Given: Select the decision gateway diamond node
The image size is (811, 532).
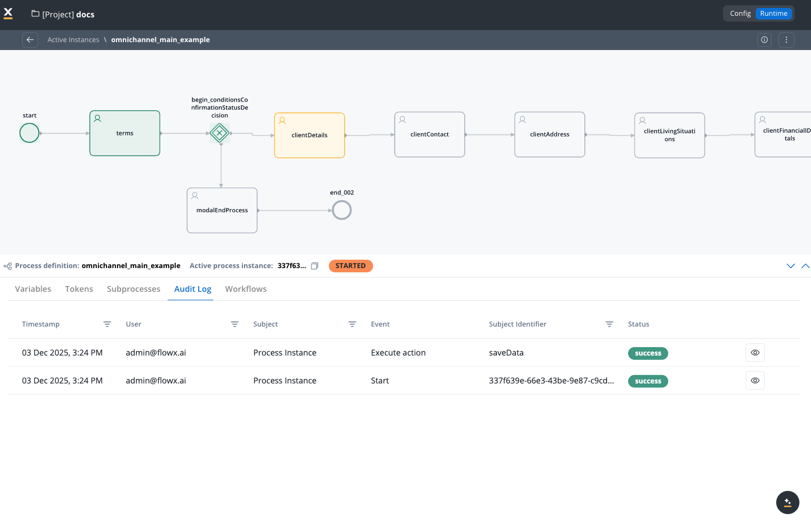Looking at the screenshot, I should pos(220,133).
